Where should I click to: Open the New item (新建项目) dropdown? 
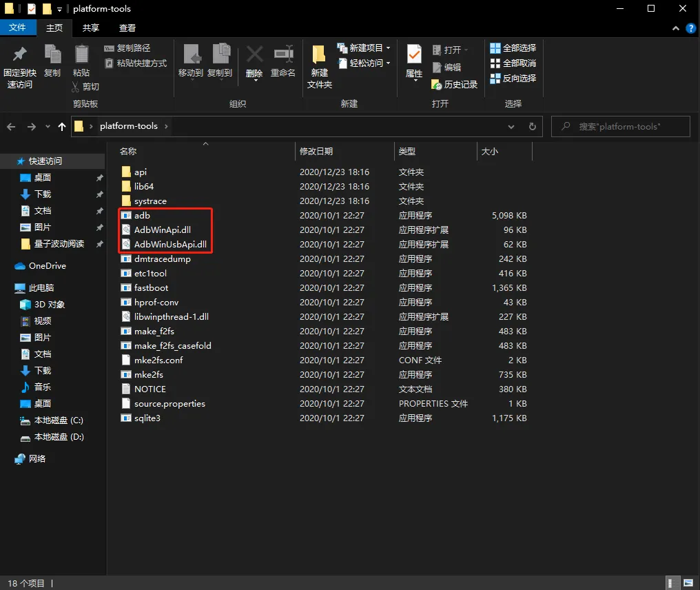coord(388,48)
